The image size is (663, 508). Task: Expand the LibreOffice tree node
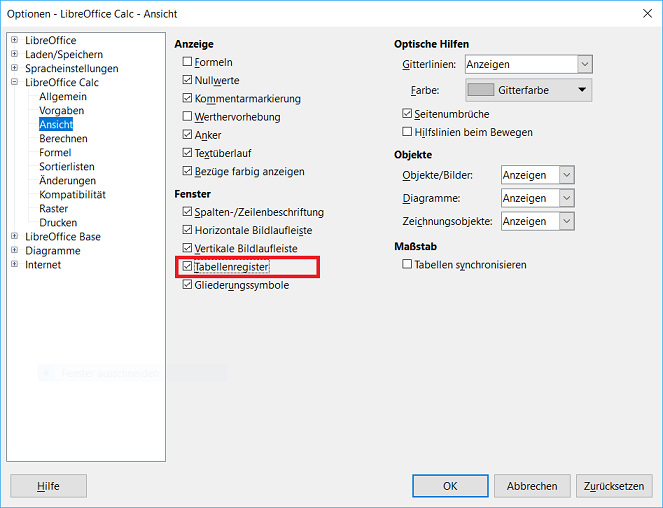14,40
